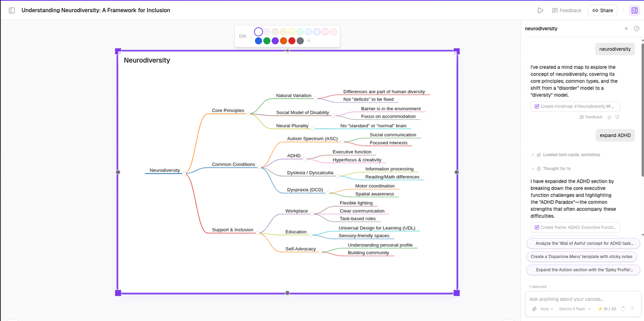Click the Share button

[603, 10]
